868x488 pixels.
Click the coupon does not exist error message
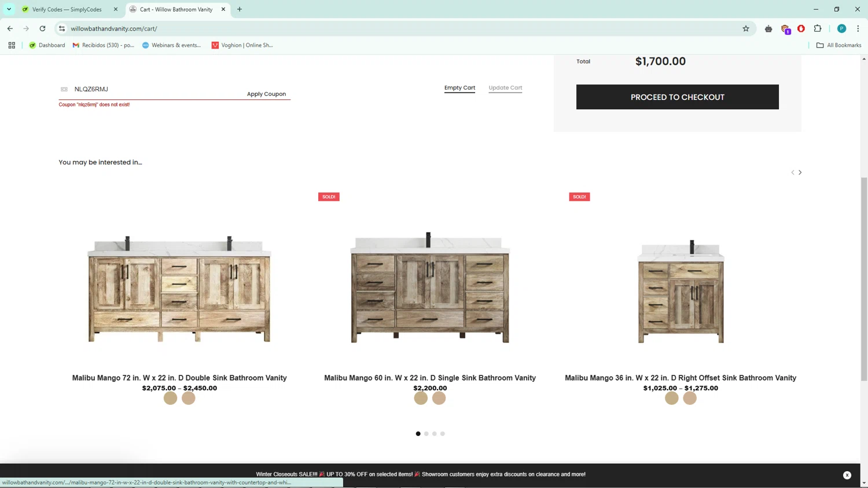tap(94, 105)
